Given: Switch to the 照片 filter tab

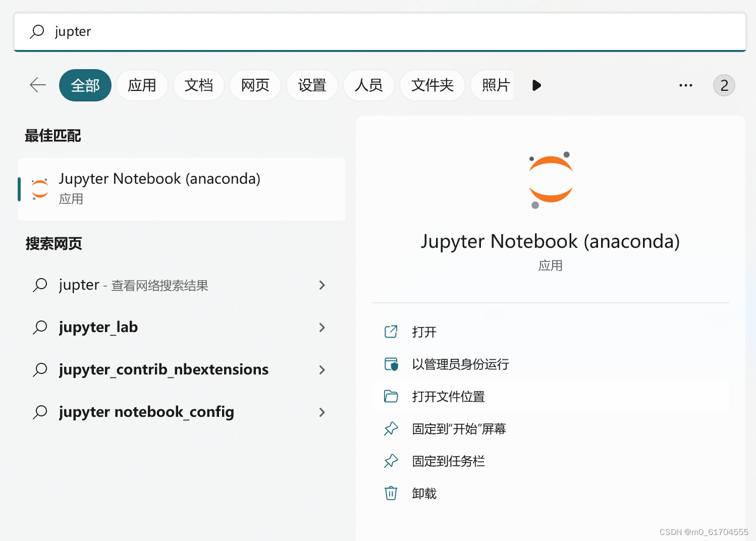Looking at the screenshot, I should pos(493,85).
